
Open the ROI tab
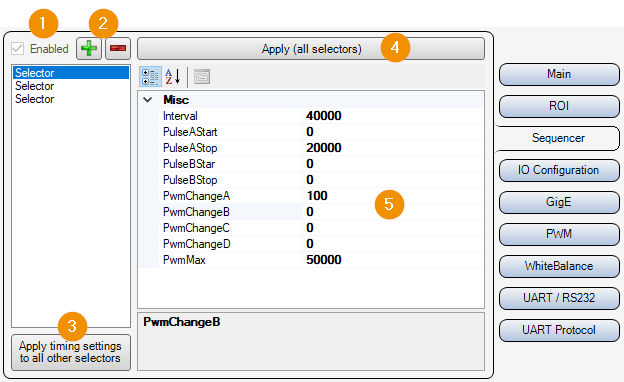pyautogui.click(x=559, y=106)
